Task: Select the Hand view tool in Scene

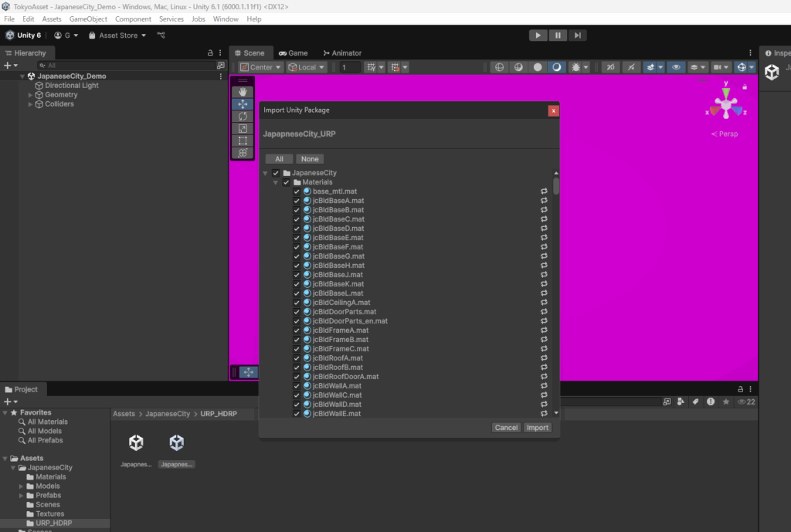Action: coord(243,92)
